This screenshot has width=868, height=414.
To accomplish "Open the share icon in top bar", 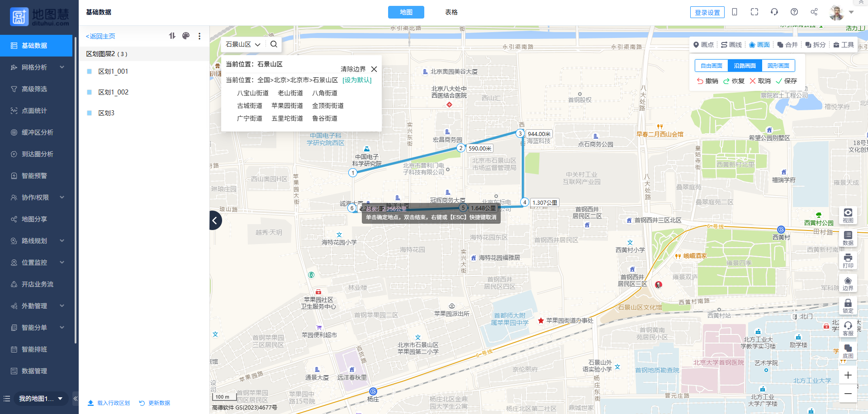I will pyautogui.click(x=814, y=12).
